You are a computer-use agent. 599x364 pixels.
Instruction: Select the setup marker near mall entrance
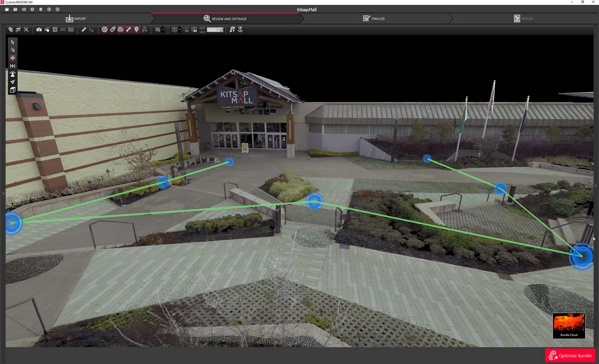click(x=229, y=162)
